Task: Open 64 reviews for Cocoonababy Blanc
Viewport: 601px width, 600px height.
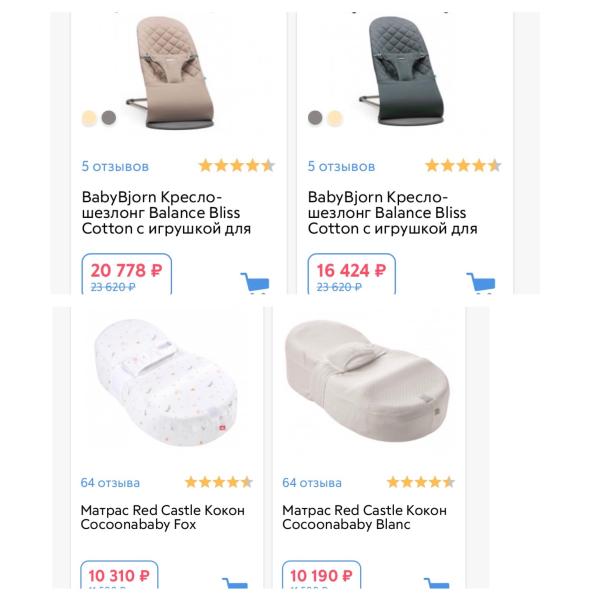Action: [311, 483]
